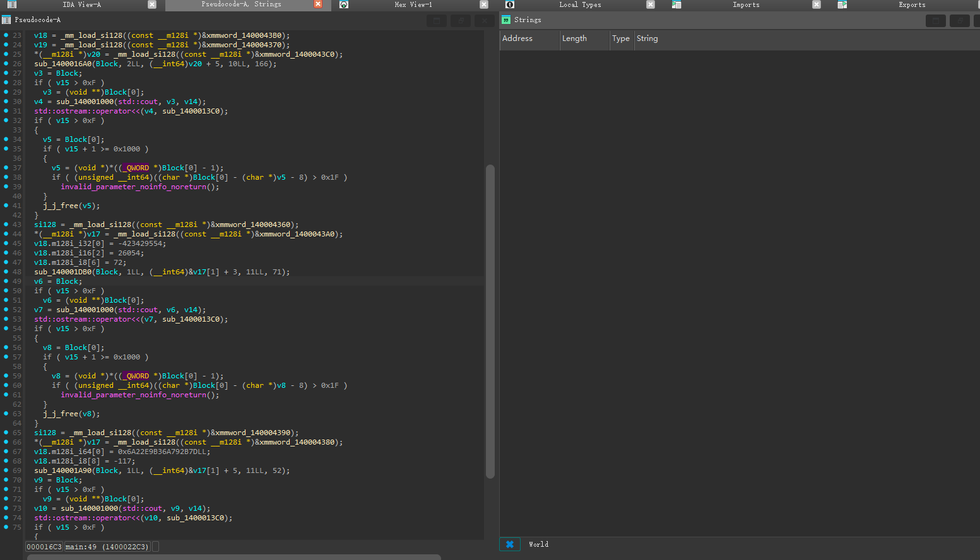Toggle breakpoint dot on line 26

pyautogui.click(x=6, y=64)
